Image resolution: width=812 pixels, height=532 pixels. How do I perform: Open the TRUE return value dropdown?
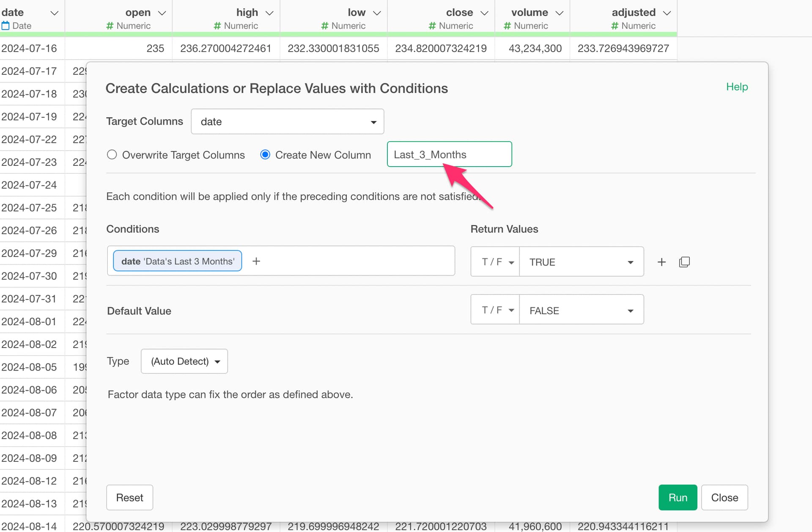[x=582, y=262]
